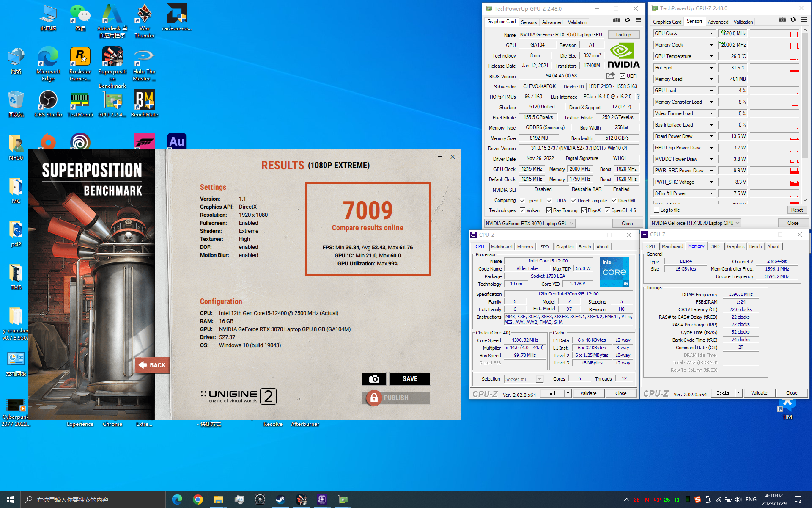
Task: Click the SAVE button in Superposition
Action: 410,379
